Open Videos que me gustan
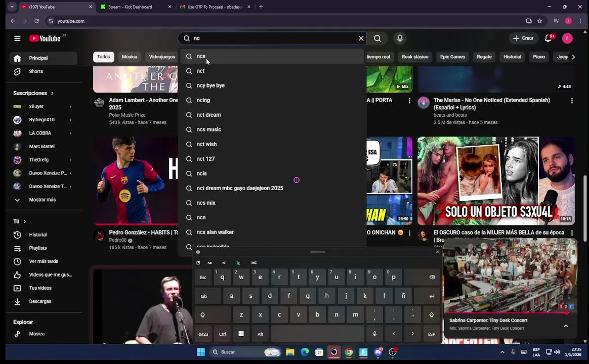This screenshot has height=364, width=589. coord(43,275)
